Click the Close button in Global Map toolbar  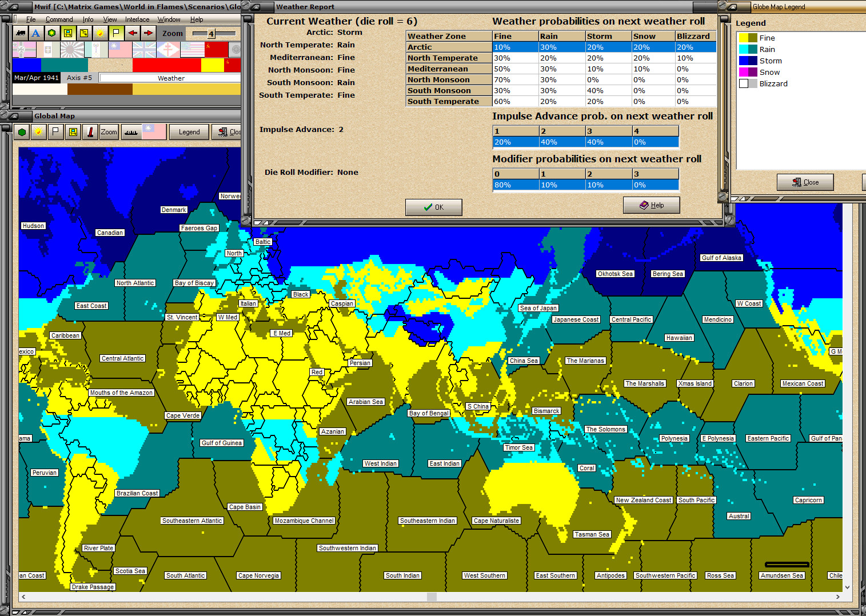227,132
